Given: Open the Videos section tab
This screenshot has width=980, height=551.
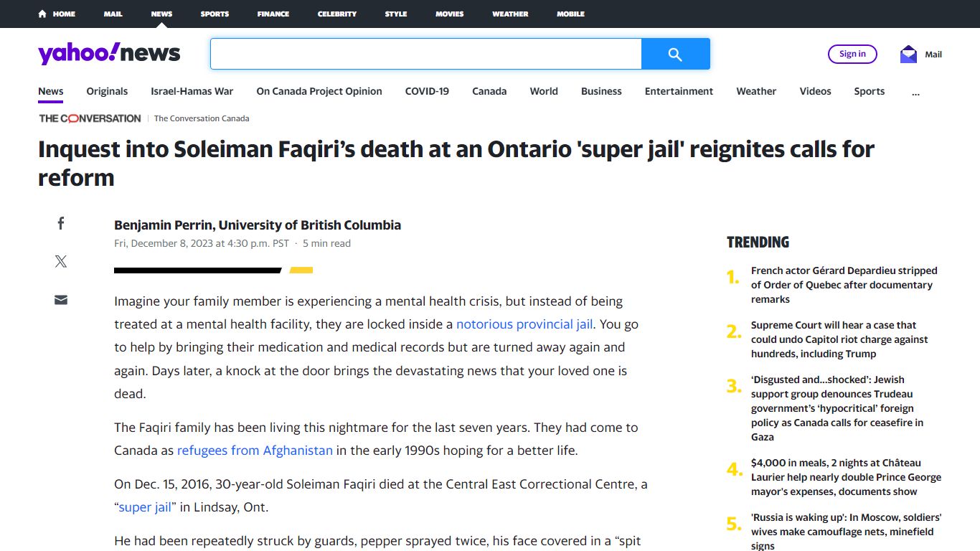Looking at the screenshot, I should click(x=816, y=91).
